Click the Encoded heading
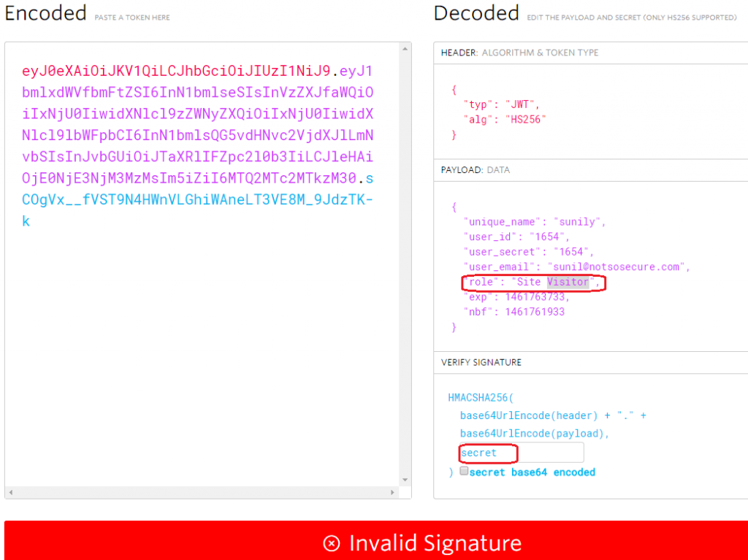Viewport: 748px width, 560px height. [46, 13]
